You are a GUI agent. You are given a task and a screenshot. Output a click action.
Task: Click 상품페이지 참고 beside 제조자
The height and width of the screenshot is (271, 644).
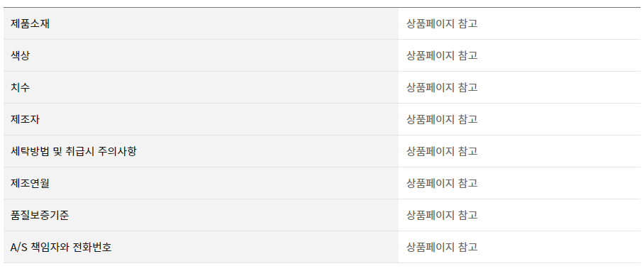[x=442, y=119]
